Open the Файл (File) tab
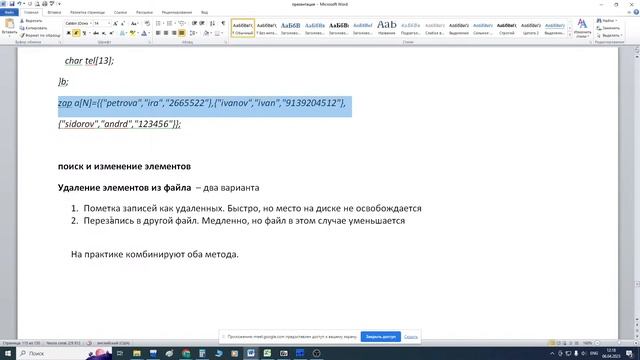The height and width of the screenshot is (360, 640). point(9,12)
